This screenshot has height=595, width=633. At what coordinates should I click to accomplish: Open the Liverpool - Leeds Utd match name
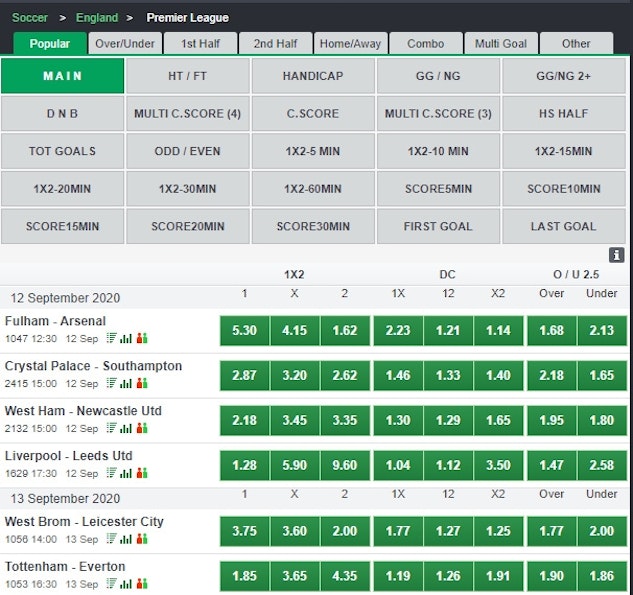coord(68,455)
